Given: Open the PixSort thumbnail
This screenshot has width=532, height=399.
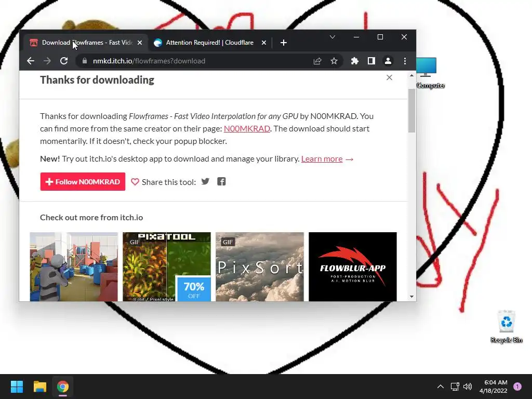Looking at the screenshot, I should click(x=260, y=267).
